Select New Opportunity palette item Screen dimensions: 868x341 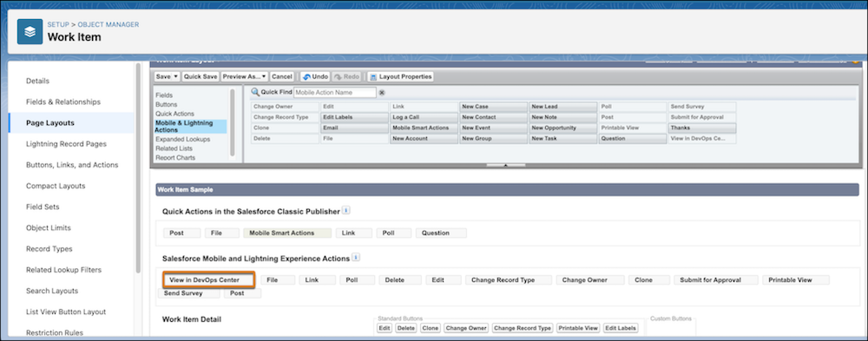coord(563,128)
